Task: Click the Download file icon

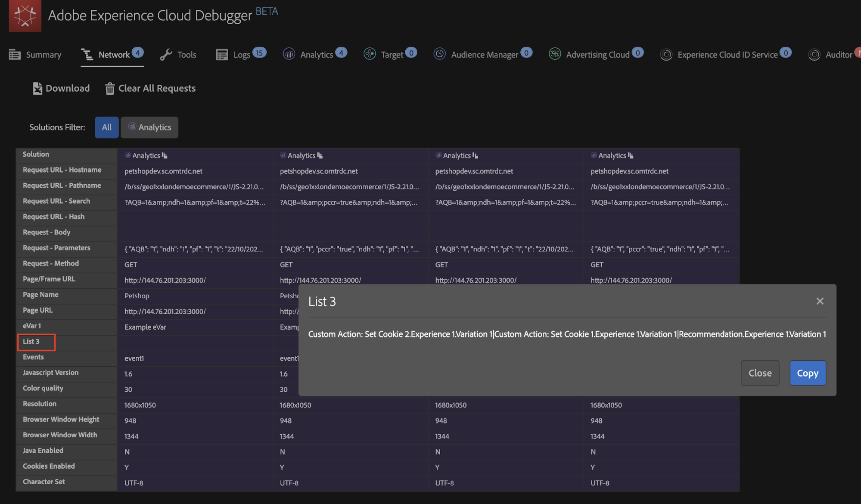Action: [37, 88]
